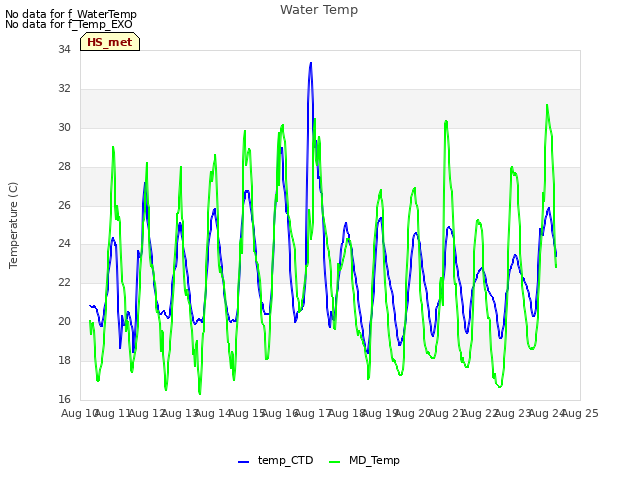The width and height of the screenshot is (640, 480).
Task: Click the Water Temp chart title
Action: coord(319,10)
